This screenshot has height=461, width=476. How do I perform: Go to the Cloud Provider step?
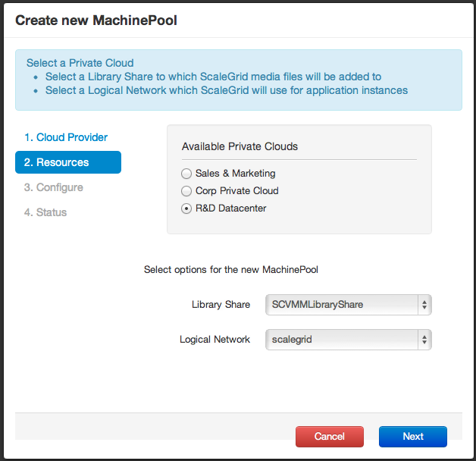66,137
